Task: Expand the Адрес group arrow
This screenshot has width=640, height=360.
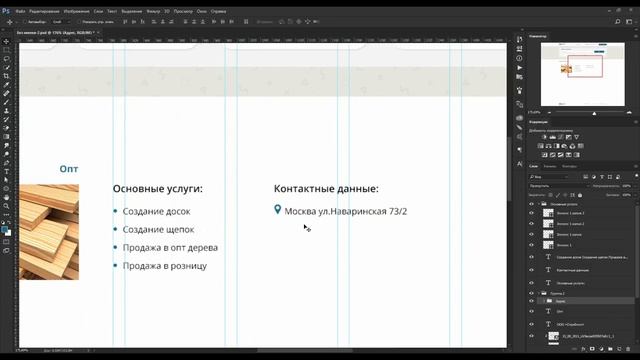Action: pos(544,301)
